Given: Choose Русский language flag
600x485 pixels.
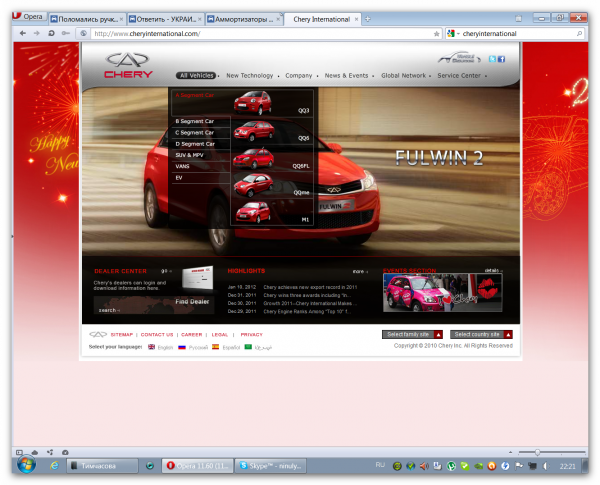Looking at the screenshot, I should (x=182, y=347).
